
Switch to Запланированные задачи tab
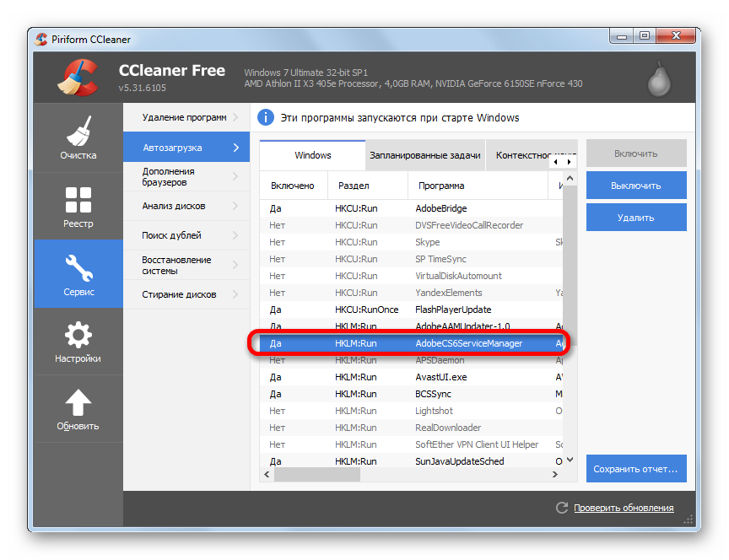pyautogui.click(x=424, y=155)
